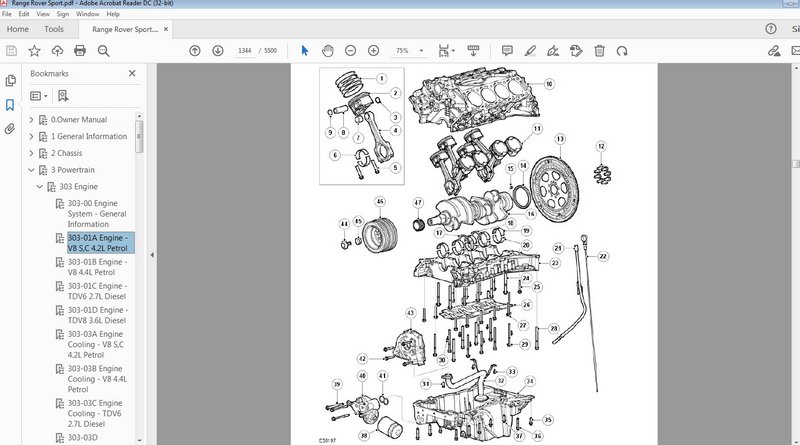Open the Edit menu
800x445 pixels.
pyautogui.click(x=24, y=14)
